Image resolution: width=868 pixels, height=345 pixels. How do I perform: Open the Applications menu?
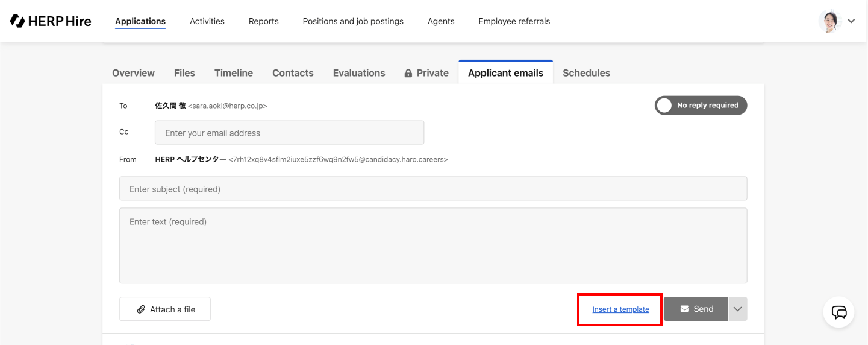pos(140,21)
